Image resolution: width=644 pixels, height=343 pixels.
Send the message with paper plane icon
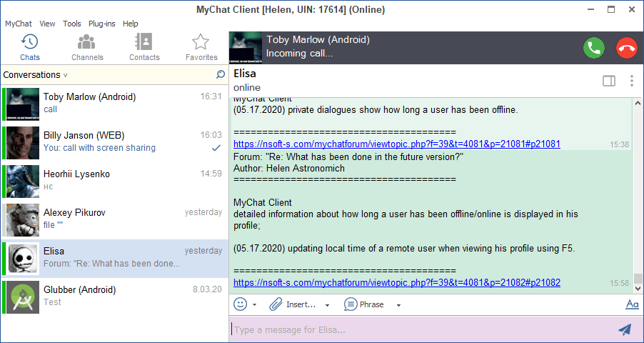(x=625, y=329)
